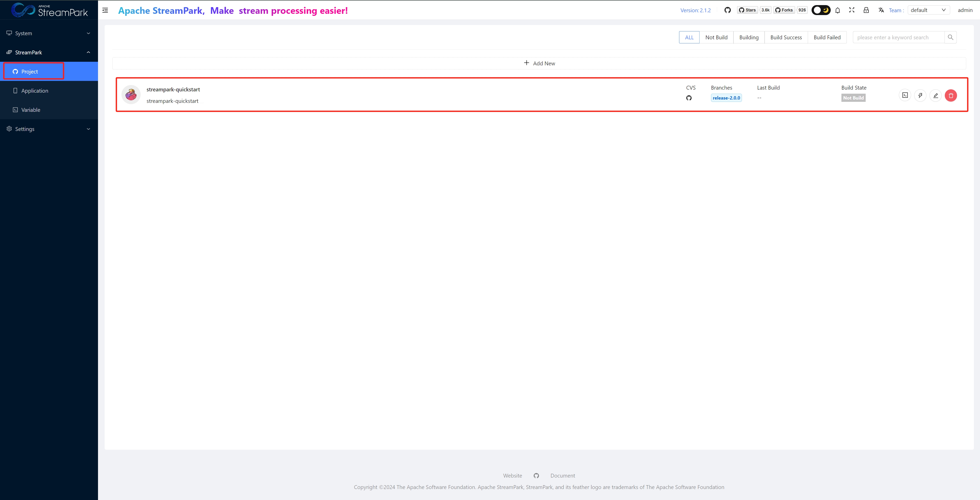Click the build project lightning icon
The width and height of the screenshot is (980, 500).
click(x=920, y=95)
